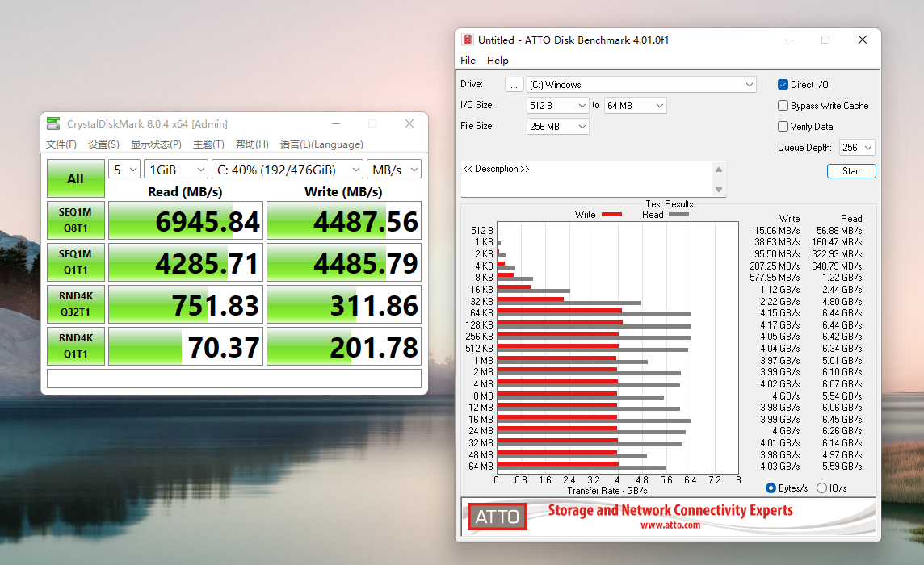Run the SEQ1M Q8T1 test

75,220
